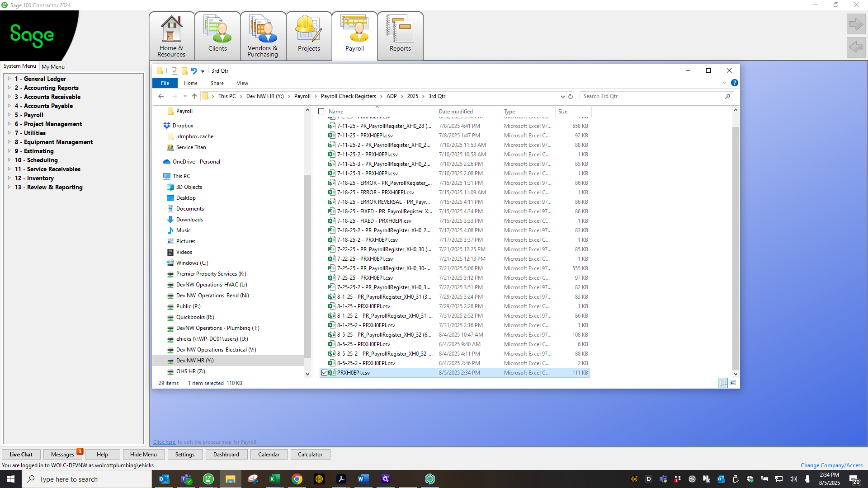Image resolution: width=868 pixels, height=488 pixels.
Task: Open OneDrive - Personal in navigation pane
Action: (196, 162)
